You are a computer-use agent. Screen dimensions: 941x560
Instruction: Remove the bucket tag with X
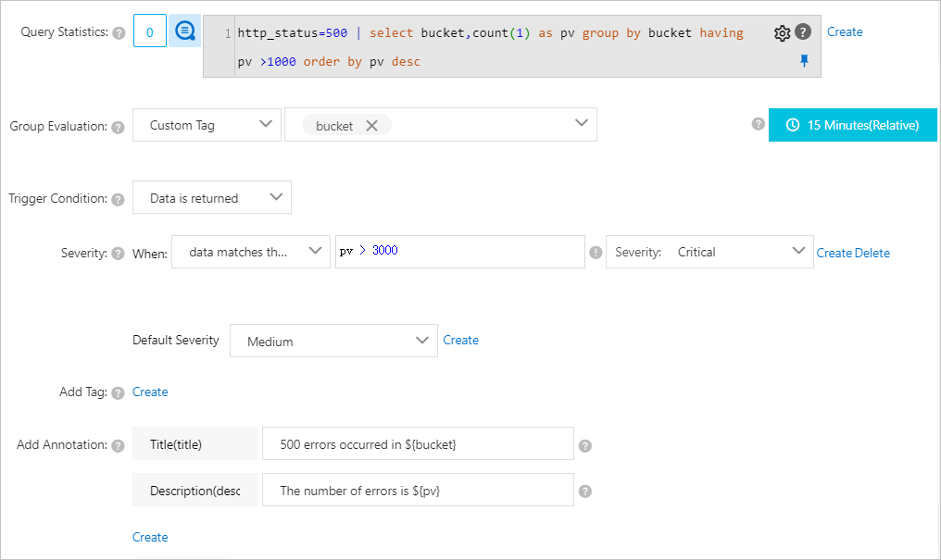click(x=372, y=126)
